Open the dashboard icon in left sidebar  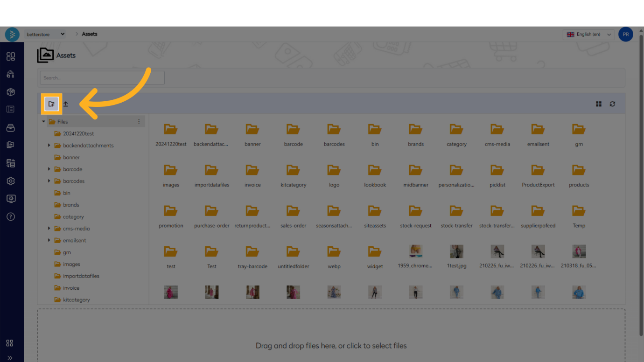coord(11,56)
